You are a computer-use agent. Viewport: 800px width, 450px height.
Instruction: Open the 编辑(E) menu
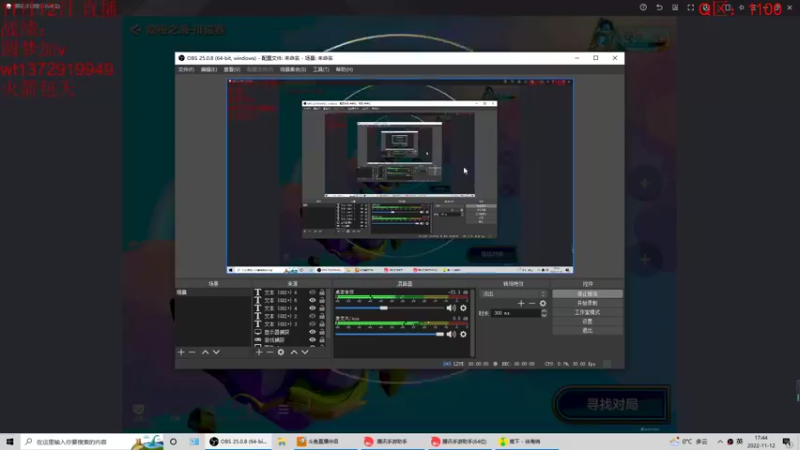(209, 69)
